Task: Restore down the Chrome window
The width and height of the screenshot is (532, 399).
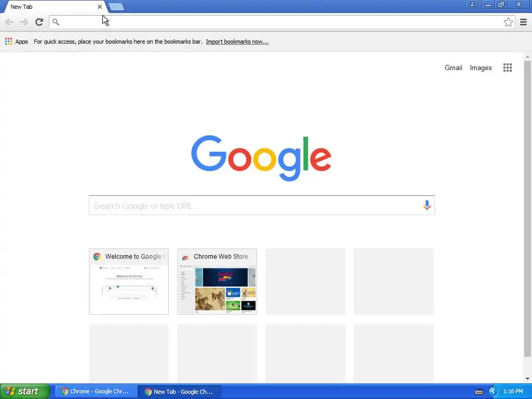Action: tap(501, 4)
